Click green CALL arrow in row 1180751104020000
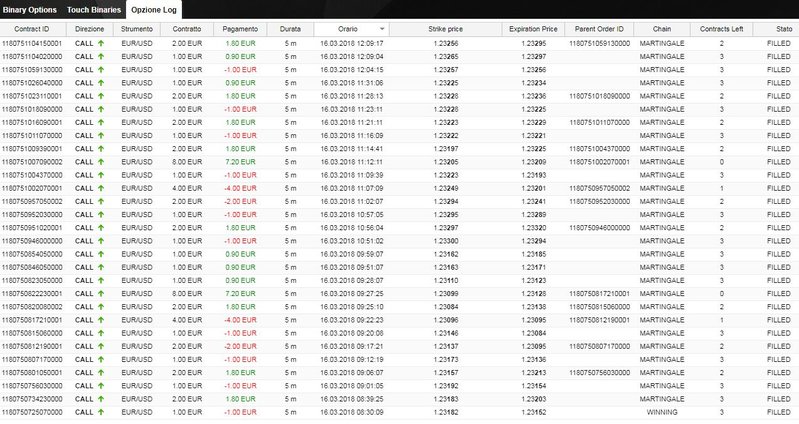 101,57
